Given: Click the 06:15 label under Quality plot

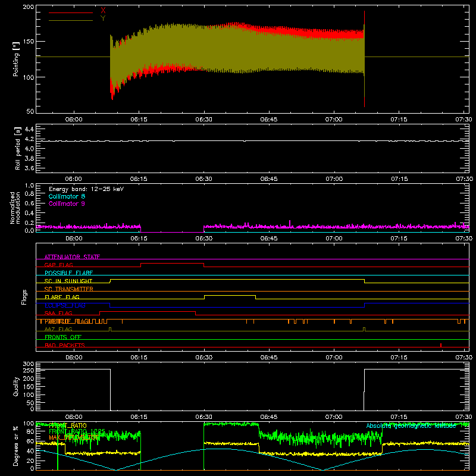Looking at the screenshot, I should pyautogui.click(x=139, y=417).
